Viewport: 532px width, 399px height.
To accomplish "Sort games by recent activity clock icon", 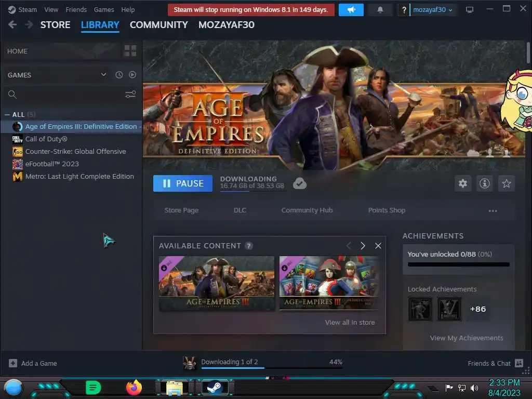I will point(119,75).
